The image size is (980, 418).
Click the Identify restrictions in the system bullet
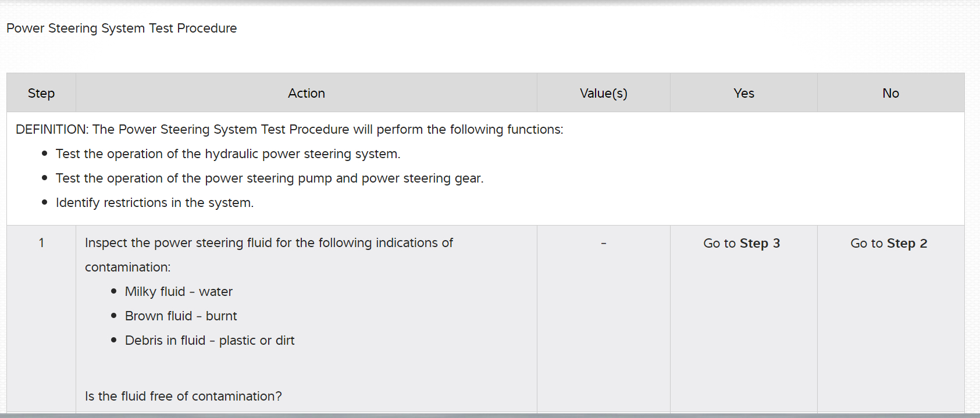pos(155,202)
